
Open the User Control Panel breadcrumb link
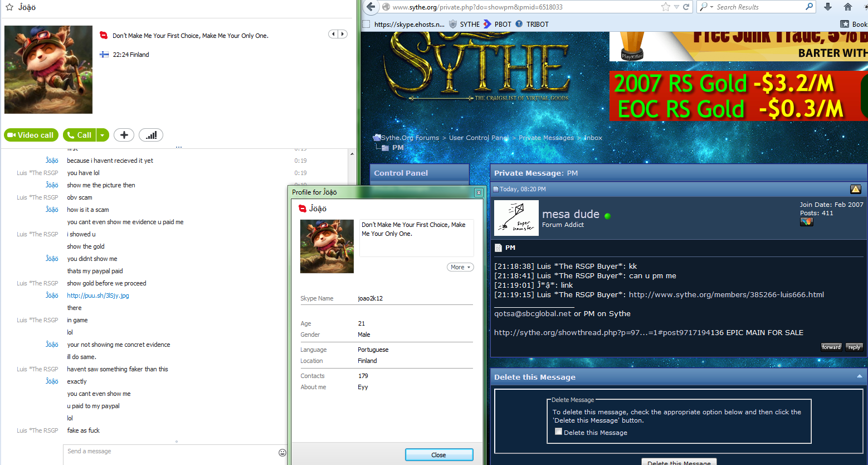[479, 138]
